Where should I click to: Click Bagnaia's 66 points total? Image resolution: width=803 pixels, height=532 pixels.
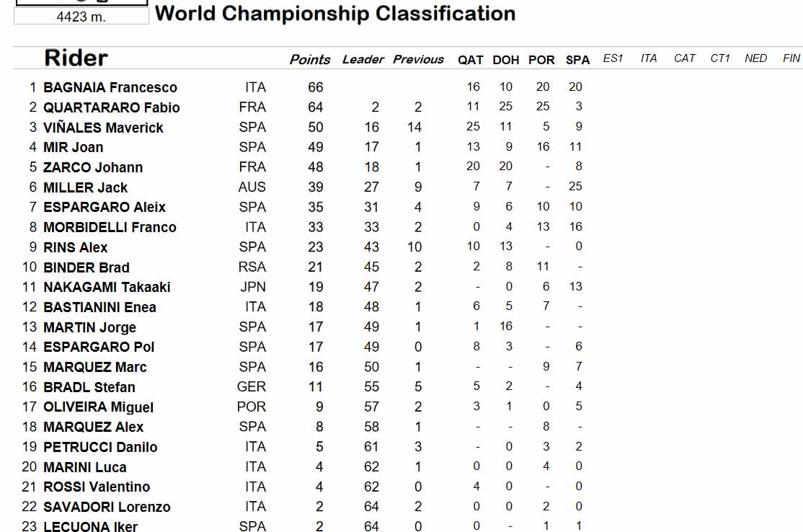(x=316, y=87)
